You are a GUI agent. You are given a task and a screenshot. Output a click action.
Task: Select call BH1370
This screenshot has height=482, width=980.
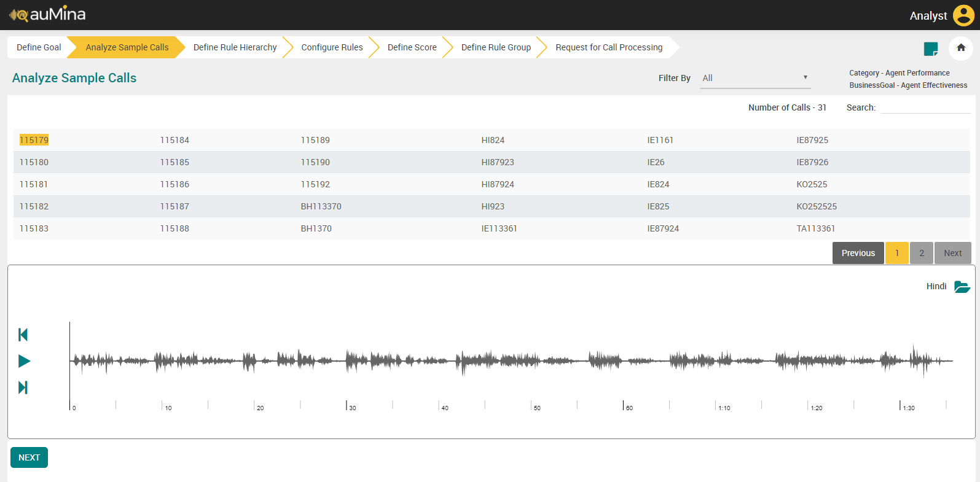[x=316, y=228]
